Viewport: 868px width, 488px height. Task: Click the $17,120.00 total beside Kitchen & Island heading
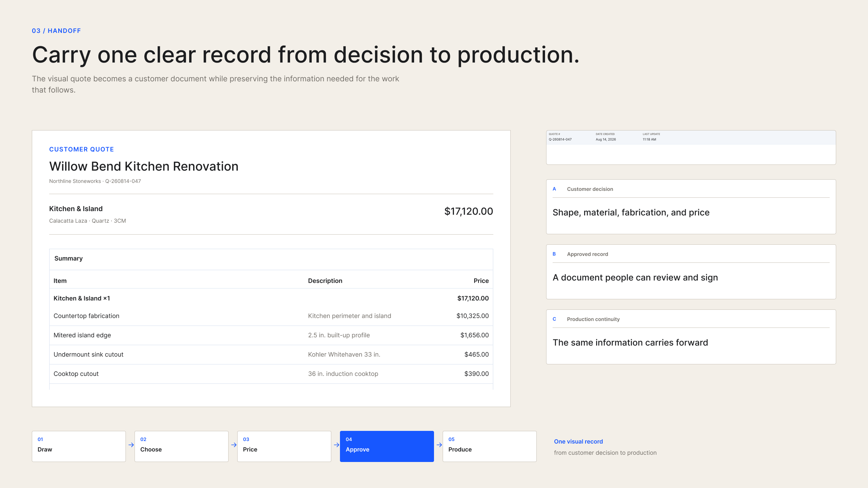tap(468, 211)
